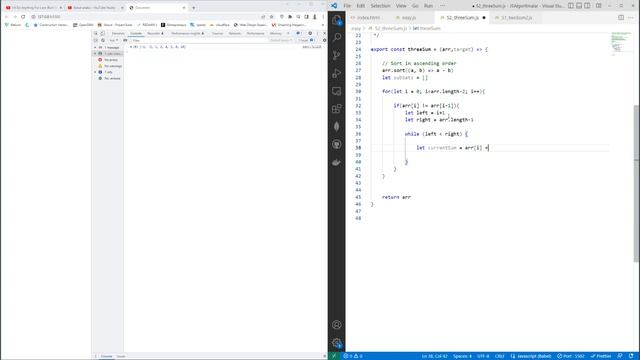Image resolution: width=640 pixels, height=360 pixels.
Task: Open the Edit menu in VS Code
Action: pyautogui.click(x=361, y=6)
